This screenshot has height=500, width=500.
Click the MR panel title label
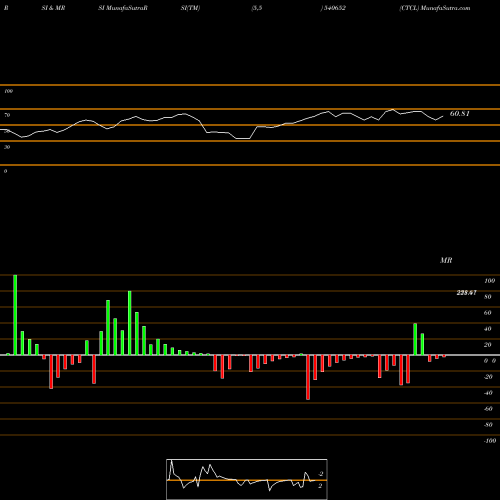[x=446, y=260]
